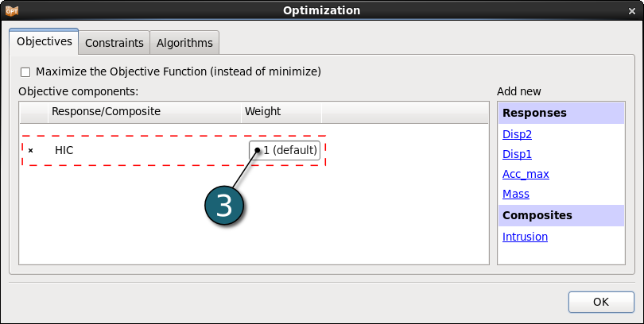644x324 pixels.
Task: Close the Optimization dialog
Action: coord(632,11)
